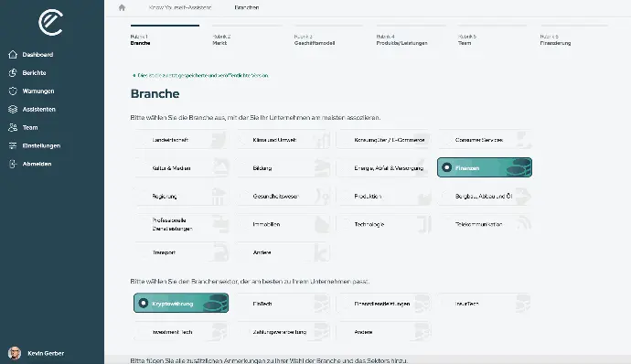Switch to the Finanzierung step

[574, 36]
